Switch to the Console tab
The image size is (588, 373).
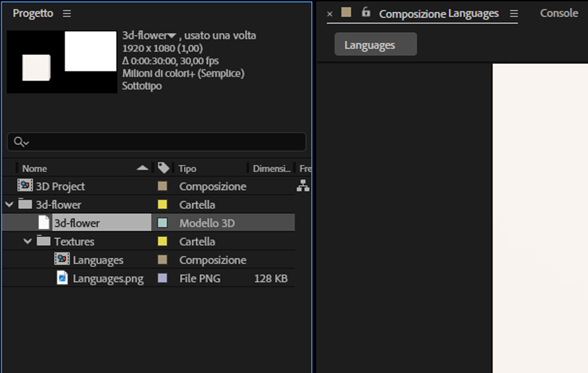(559, 13)
